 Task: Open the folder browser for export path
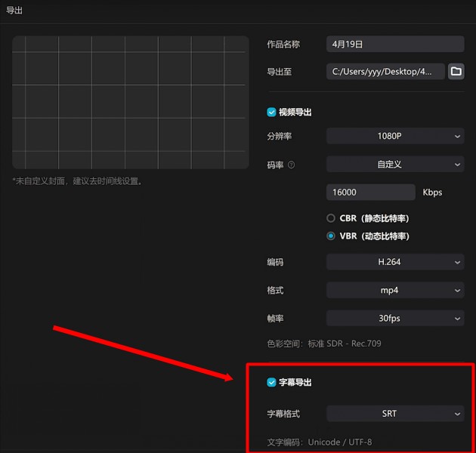coord(456,71)
